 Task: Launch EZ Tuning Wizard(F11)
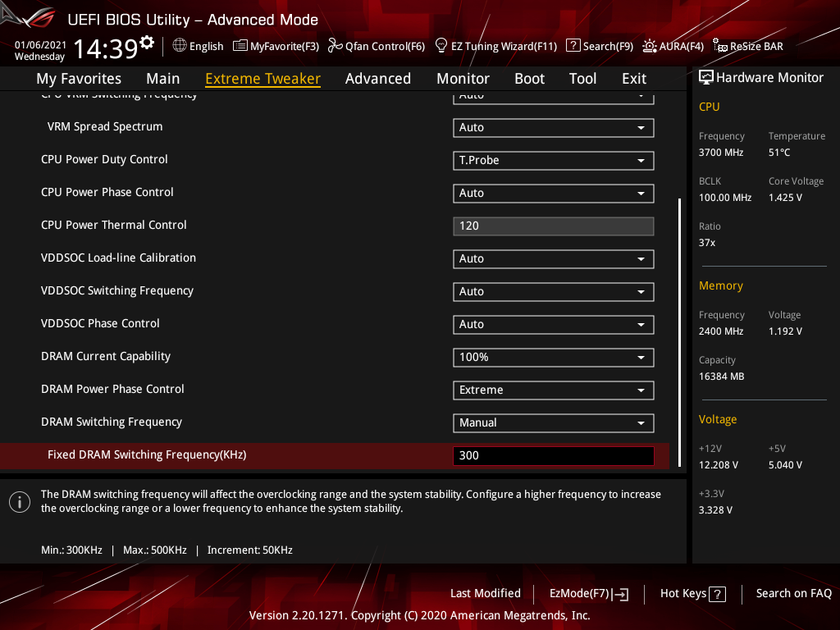495,46
